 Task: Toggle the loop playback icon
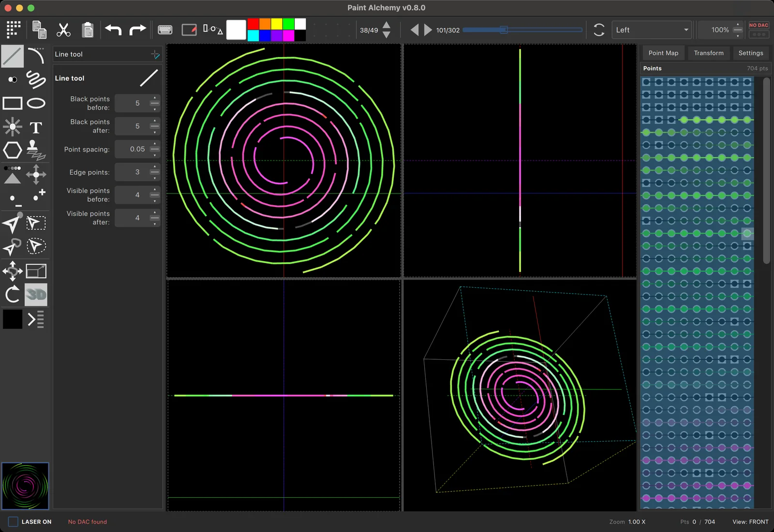tap(599, 30)
